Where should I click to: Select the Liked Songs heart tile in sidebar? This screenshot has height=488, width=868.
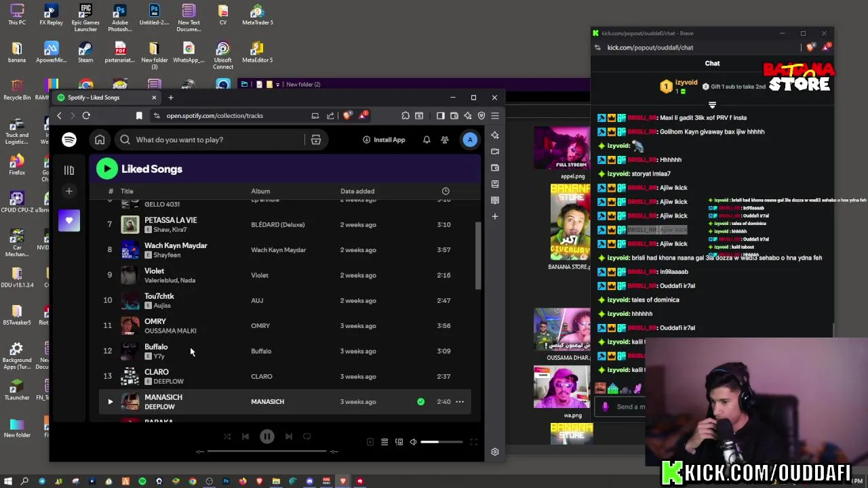(x=69, y=220)
